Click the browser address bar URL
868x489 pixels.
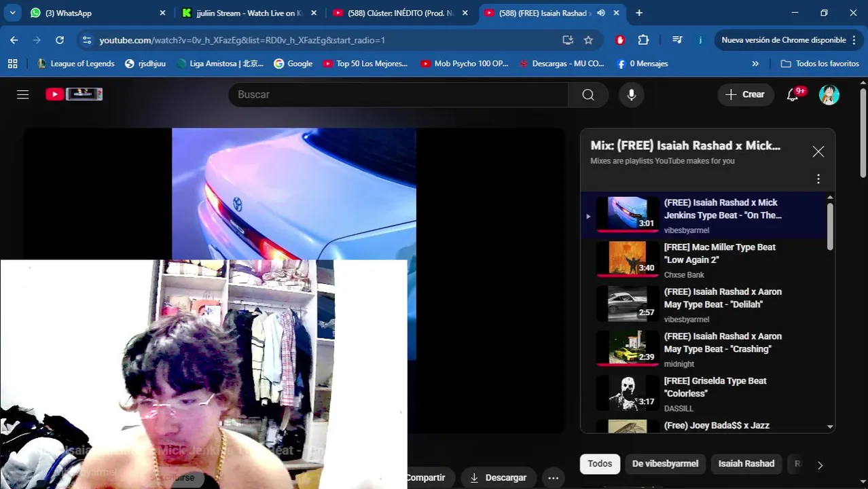click(242, 40)
